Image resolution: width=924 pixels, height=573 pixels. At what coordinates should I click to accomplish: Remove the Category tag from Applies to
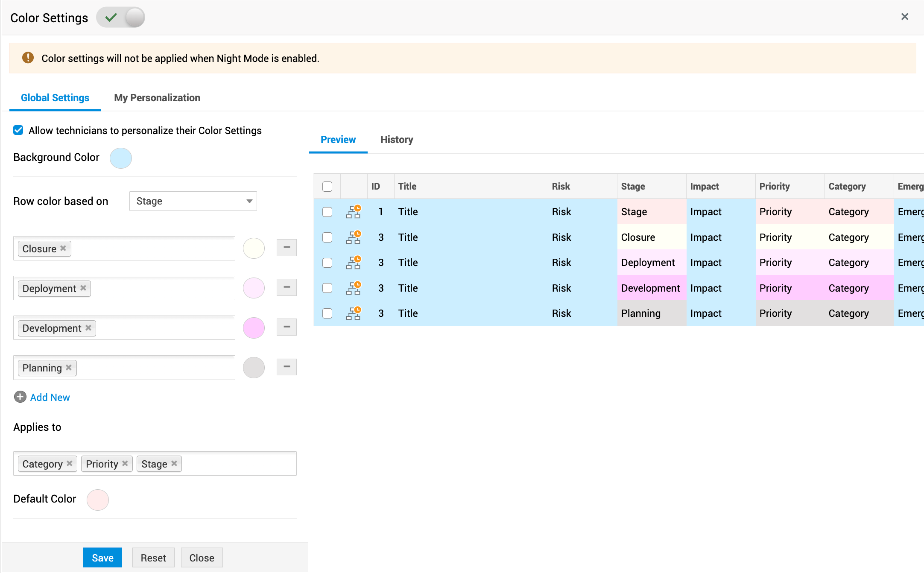click(70, 464)
